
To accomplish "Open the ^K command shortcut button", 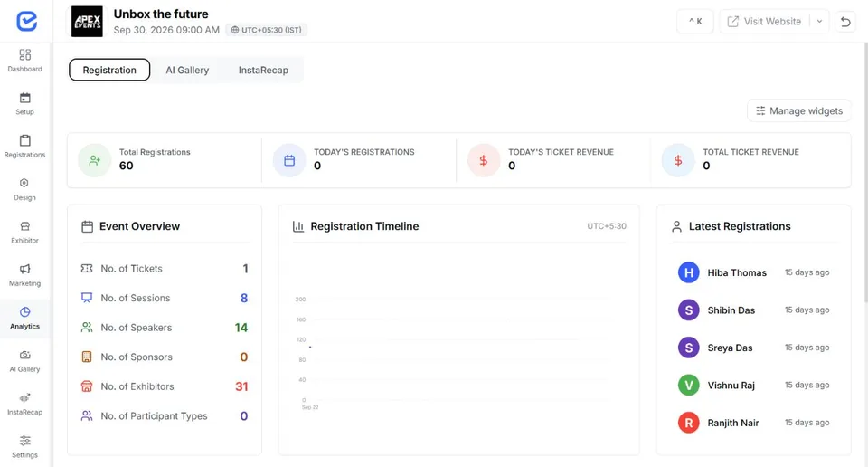I will point(695,22).
